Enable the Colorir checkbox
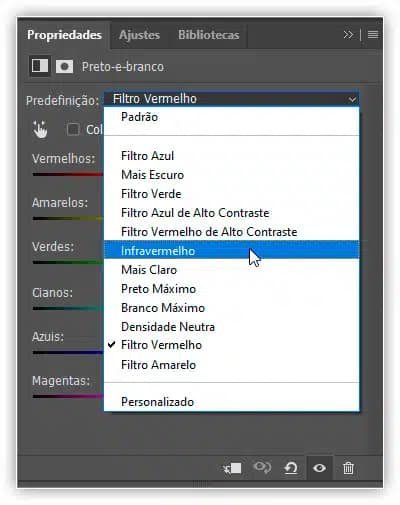 pyautogui.click(x=73, y=129)
